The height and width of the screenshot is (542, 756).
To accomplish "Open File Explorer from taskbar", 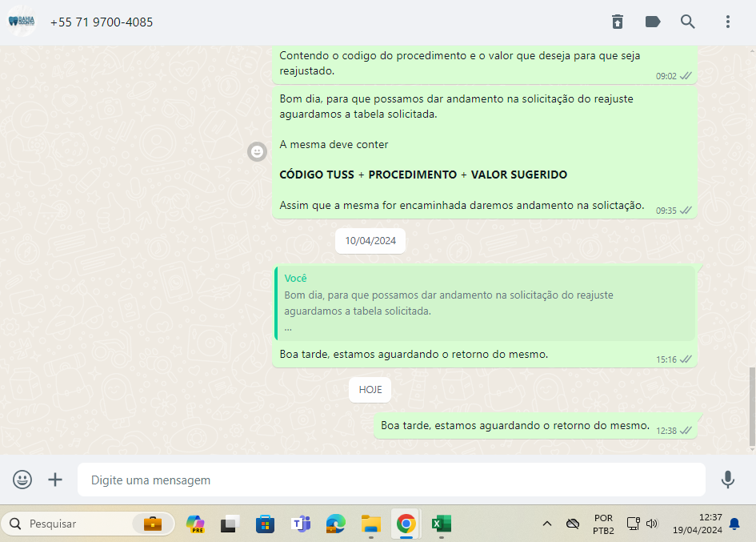I will [370, 524].
